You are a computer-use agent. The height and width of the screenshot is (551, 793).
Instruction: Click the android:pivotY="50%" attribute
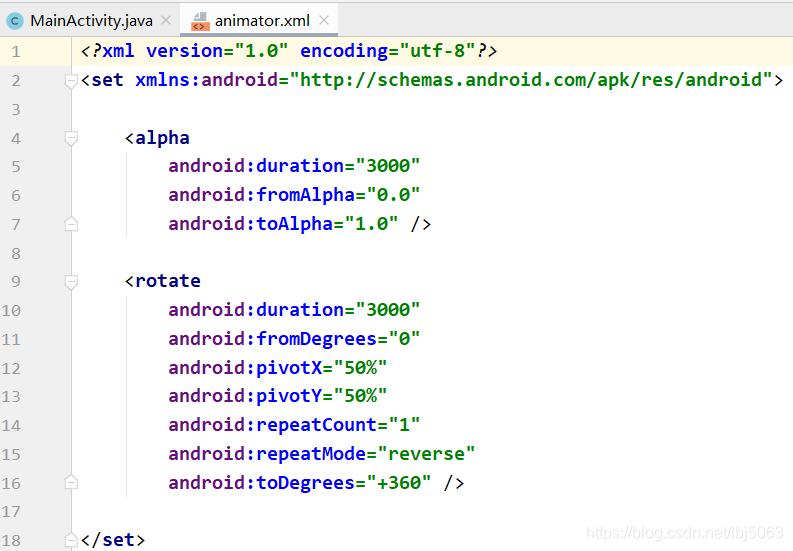click(278, 396)
